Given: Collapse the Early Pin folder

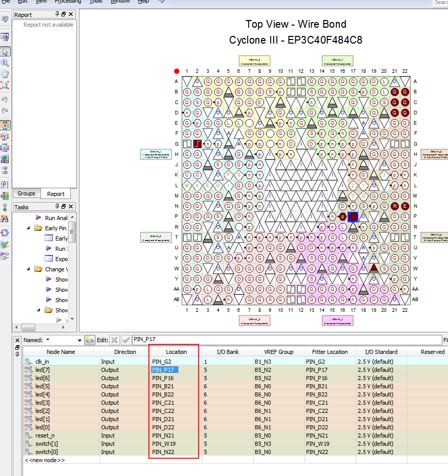Looking at the screenshot, I should [x=29, y=228].
